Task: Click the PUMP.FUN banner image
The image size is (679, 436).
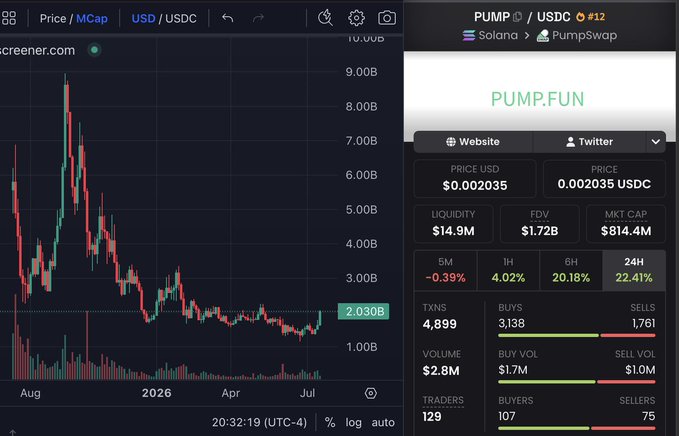Action: coord(539,96)
